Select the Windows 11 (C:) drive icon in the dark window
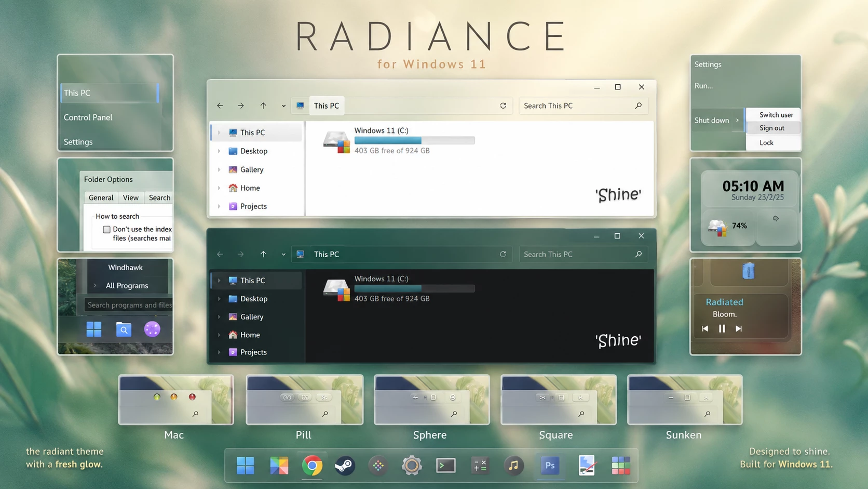The image size is (868, 489). point(337,289)
